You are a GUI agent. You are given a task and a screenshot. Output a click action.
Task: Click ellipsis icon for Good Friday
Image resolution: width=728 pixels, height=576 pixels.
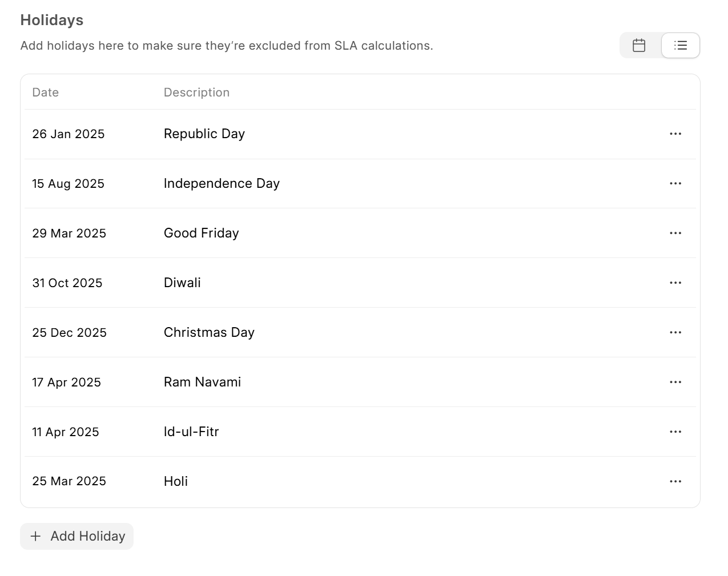coord(675,233)
